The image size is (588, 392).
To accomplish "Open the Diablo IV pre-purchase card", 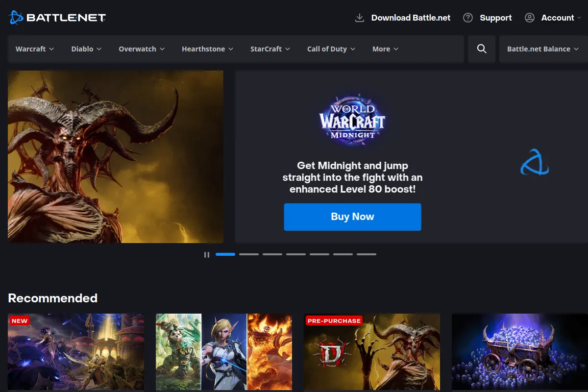I will 371,352.
